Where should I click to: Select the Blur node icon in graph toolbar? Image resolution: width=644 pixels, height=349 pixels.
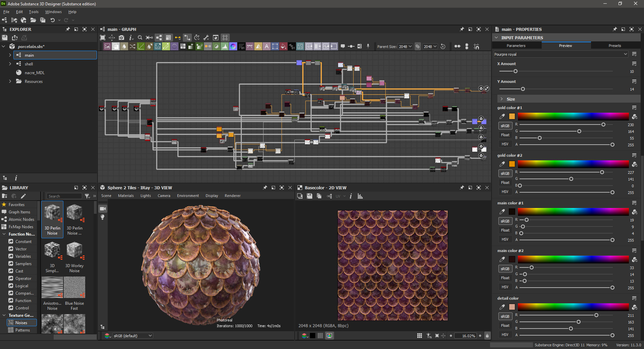(123, 46)
